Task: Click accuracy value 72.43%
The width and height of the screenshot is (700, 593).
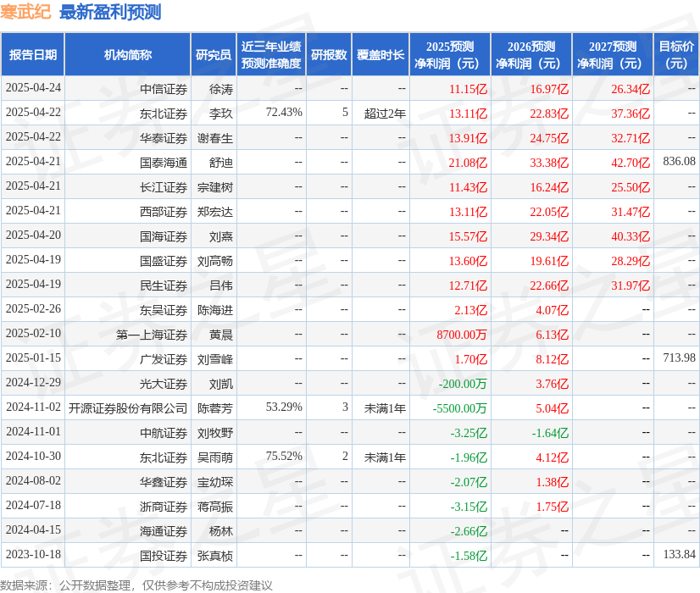Action: [284, 112]
